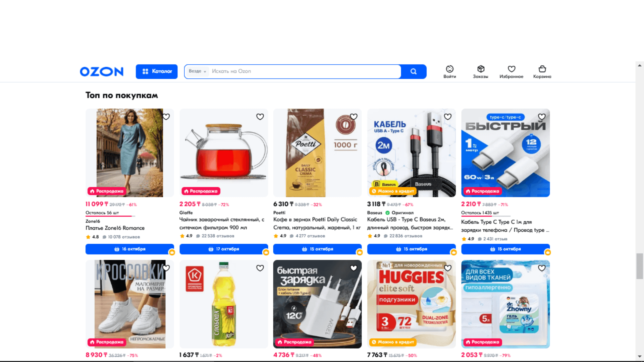Open the Huggies elite soft image

click(412, 304)
